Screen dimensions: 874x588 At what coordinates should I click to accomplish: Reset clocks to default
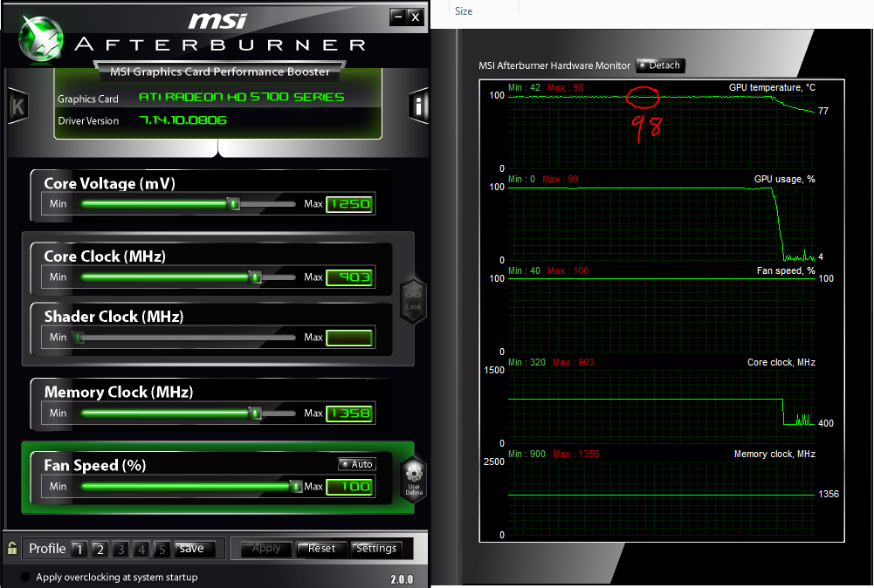pyautogui.click(x=321, y=549)
